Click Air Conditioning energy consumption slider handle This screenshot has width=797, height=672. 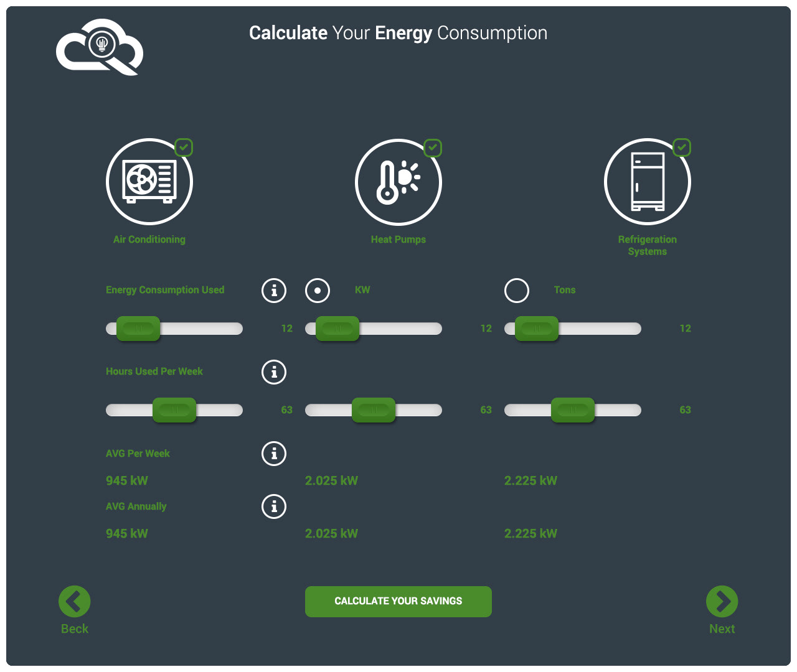[139, 329]
